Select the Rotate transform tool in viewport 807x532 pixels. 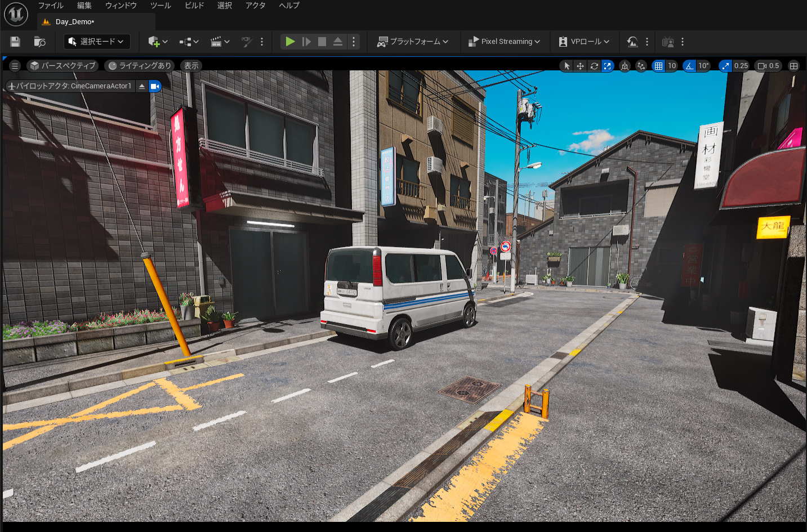pyautogui.click(x=594, y=66)
